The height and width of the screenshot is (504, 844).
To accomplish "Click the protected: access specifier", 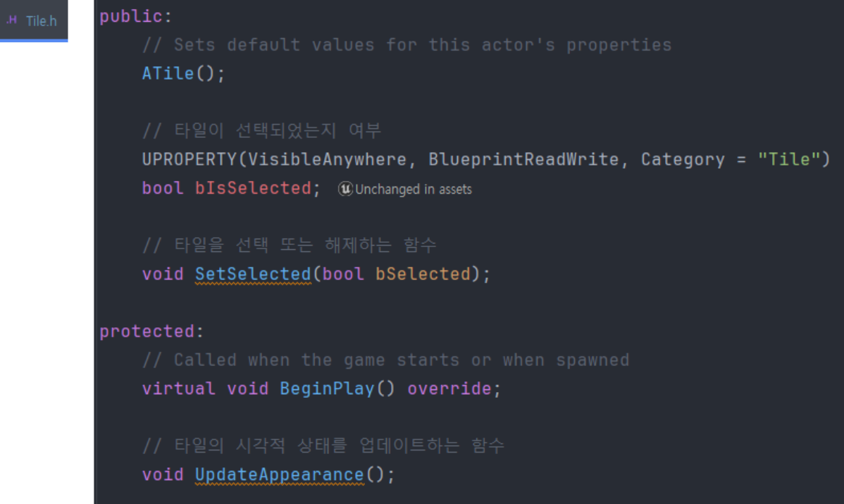I will 151,332.
